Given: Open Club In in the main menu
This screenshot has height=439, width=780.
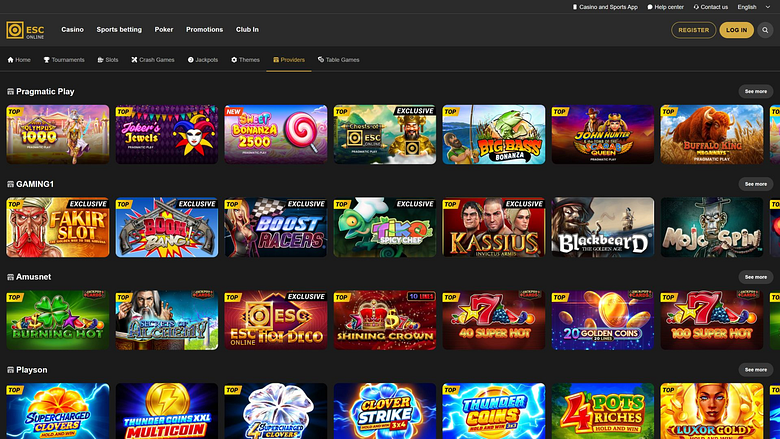Looking at the screenshot, I should 247,29.
